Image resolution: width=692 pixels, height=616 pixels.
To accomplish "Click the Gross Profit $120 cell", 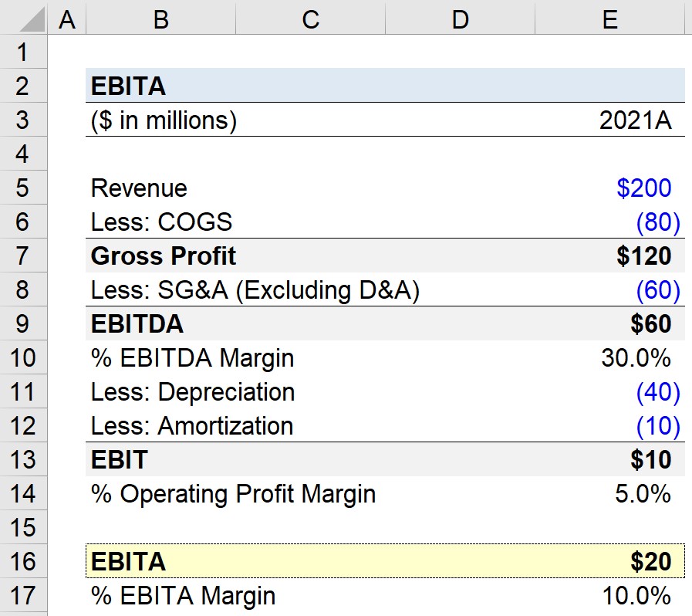I will tap(610, 256).
